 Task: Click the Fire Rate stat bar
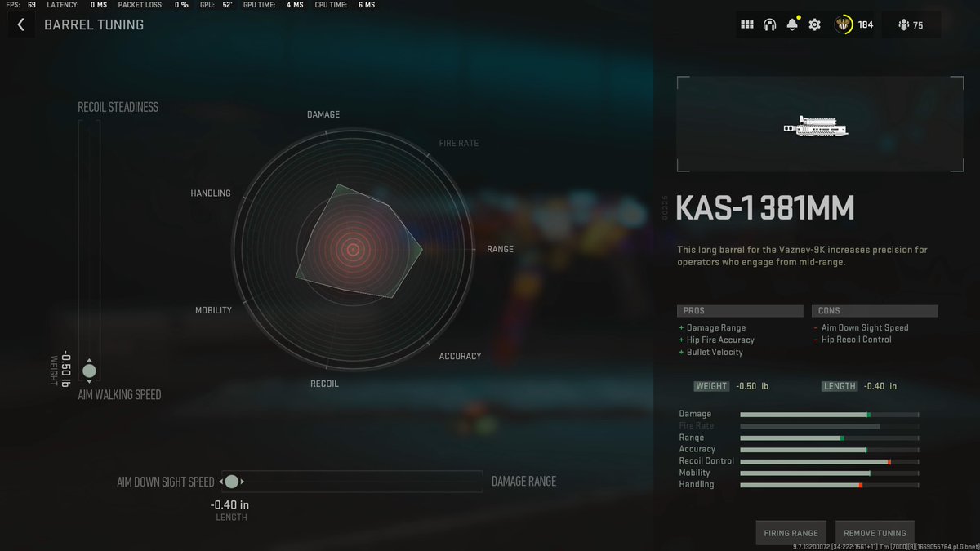point(830,426)
